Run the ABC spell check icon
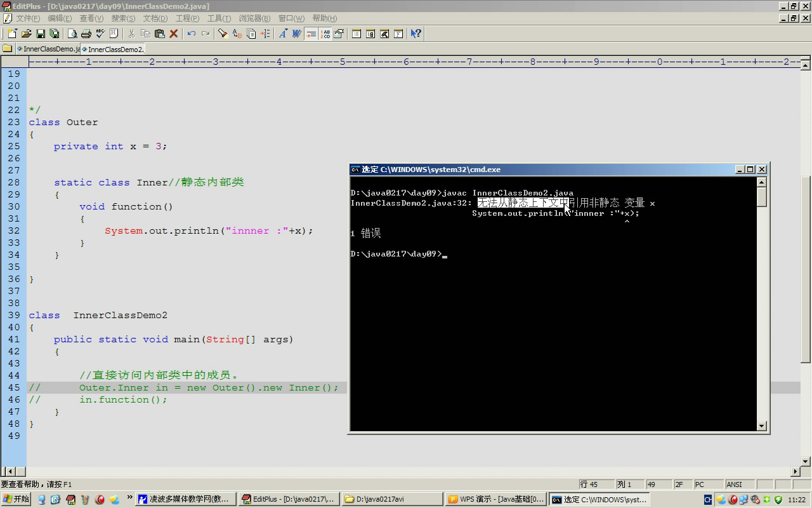The image size is (812, 508). pyautogui.click(x=100, y=34)
